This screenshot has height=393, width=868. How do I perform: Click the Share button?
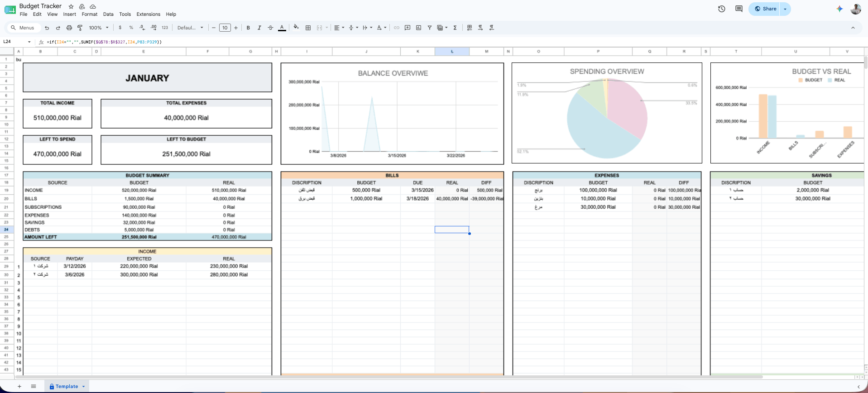point(765,9)
